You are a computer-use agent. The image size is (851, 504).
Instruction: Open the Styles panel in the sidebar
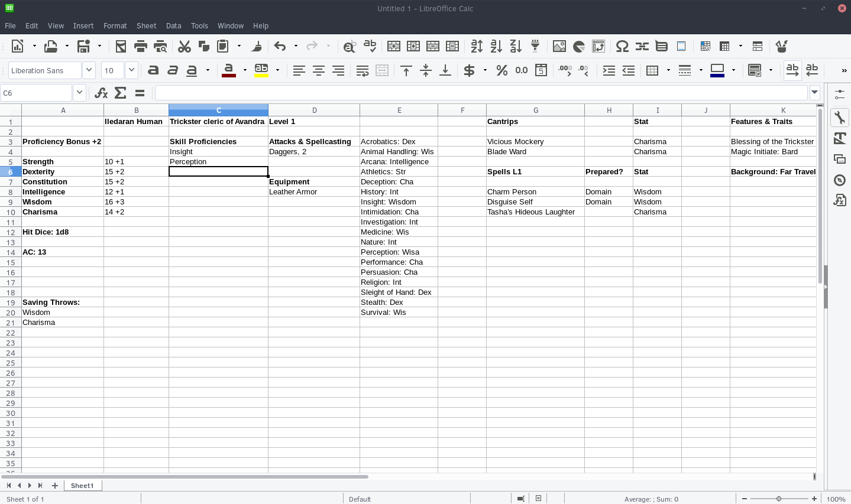coord(840,138)
